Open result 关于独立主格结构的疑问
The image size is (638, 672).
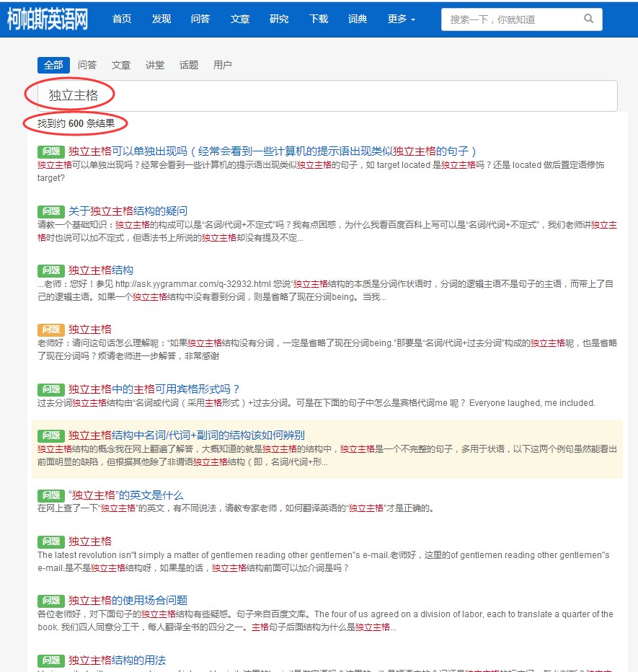click(128, 211)
